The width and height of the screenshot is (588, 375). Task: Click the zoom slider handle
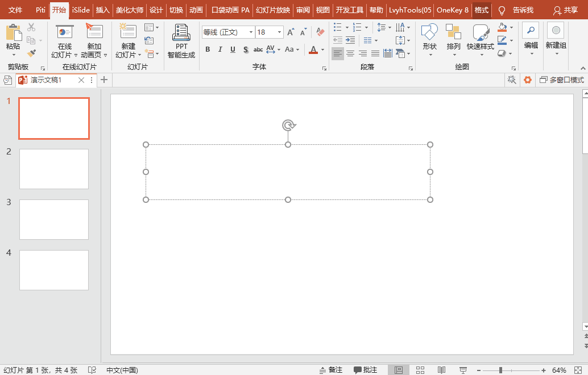500,370
